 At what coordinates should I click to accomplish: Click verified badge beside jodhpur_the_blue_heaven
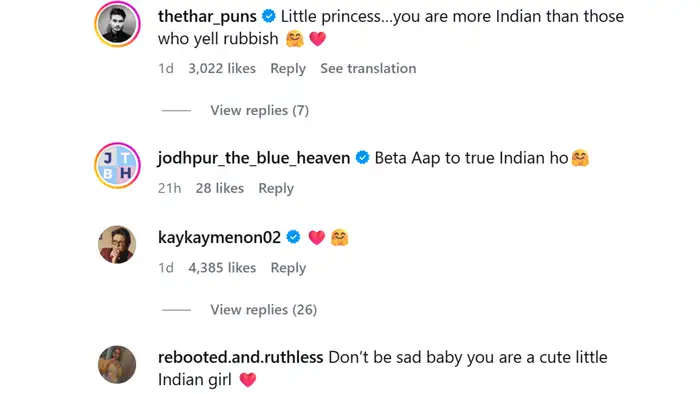coord(362,158)
